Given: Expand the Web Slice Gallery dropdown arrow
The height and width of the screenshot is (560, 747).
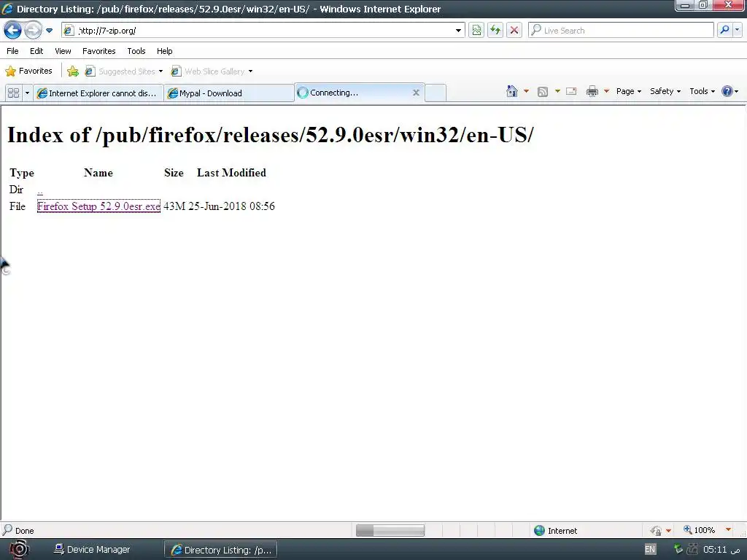Looking at the screenshot, I should click(x=251, y=71).
